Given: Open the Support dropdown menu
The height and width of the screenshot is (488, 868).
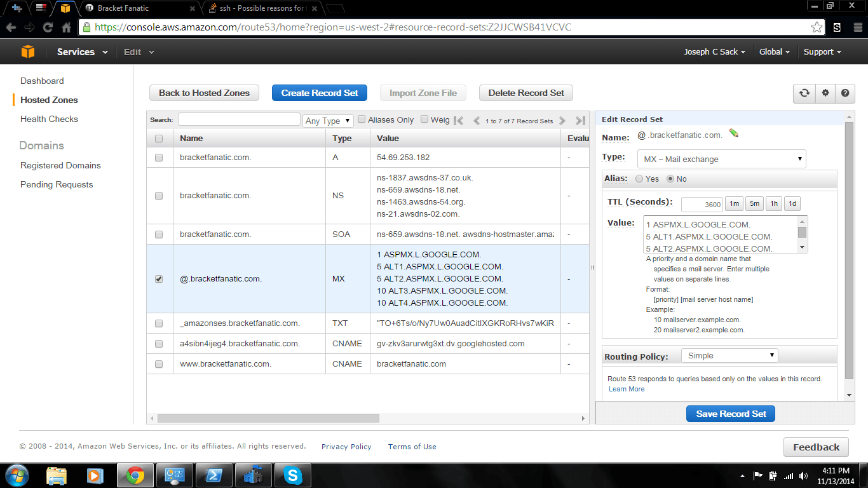Looking at the screenshot, I should coord(822,52).
